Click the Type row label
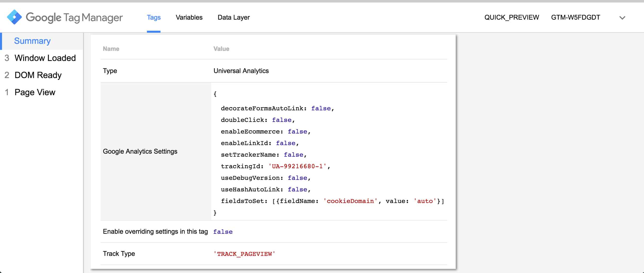This screenshot has height=273, width=644. point(110,71)
